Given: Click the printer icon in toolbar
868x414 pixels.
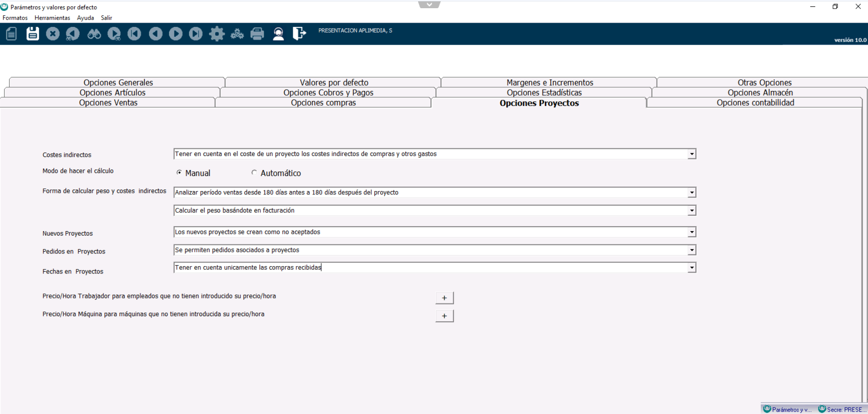Looking at the screenshot, I should click(257, 34).
